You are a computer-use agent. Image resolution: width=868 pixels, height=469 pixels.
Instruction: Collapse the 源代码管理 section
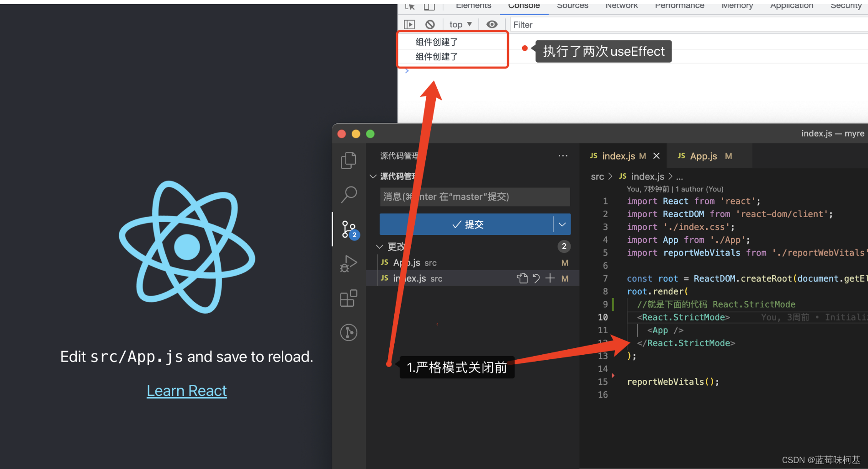coord(373,176)
